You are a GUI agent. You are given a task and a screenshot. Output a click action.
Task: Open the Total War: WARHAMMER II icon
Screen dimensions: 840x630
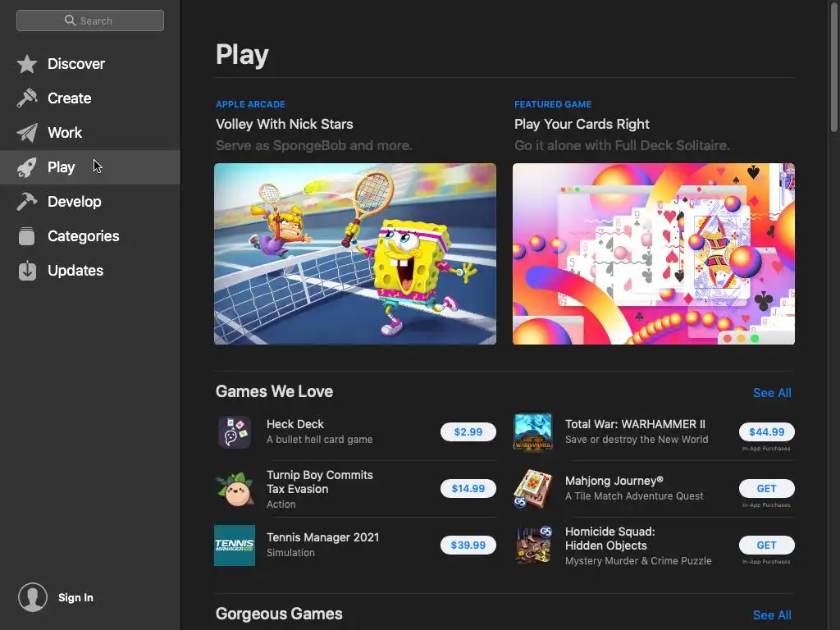[x=533, y=431]
